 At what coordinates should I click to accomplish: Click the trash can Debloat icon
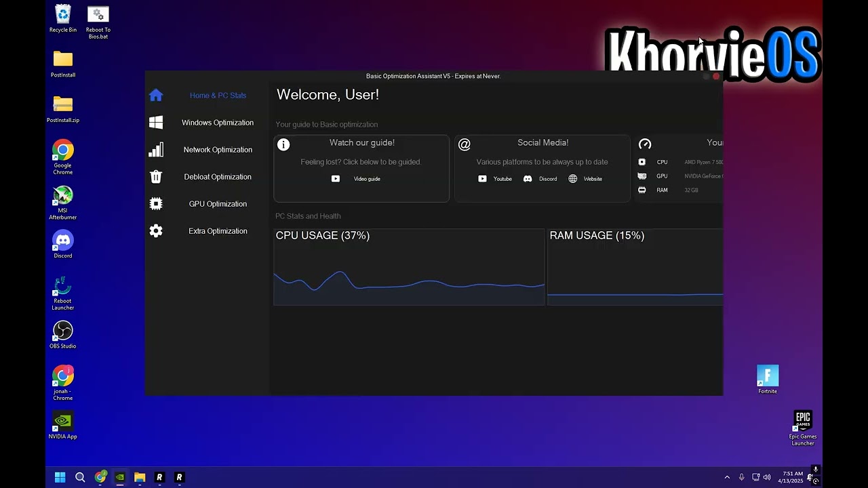pos(156,177)
